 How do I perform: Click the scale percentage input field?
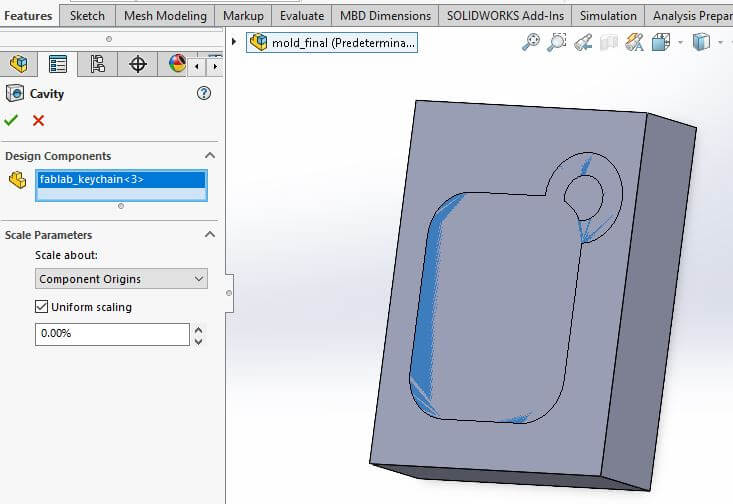[x=112, y=334]
